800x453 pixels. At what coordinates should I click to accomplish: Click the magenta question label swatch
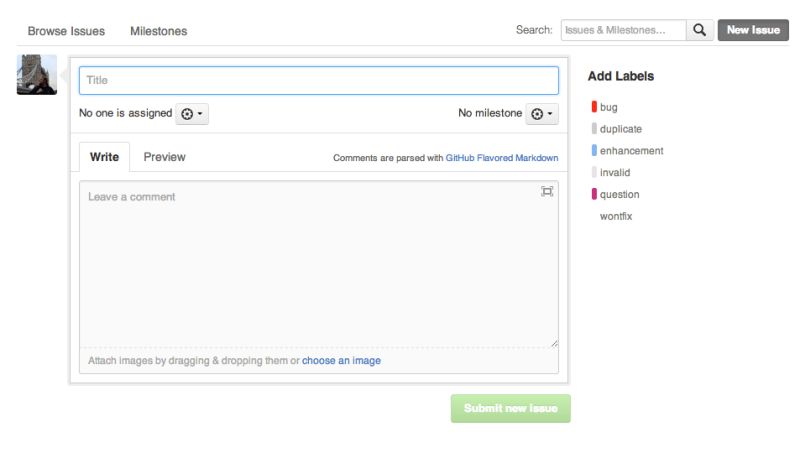(x=594, y=194)
